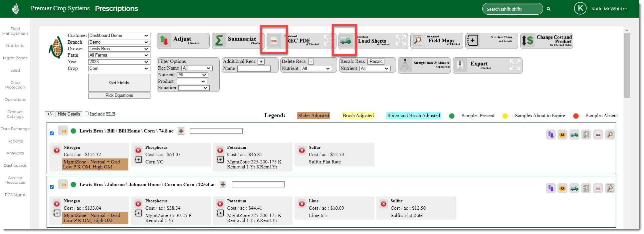This screenshot has width=644, height=234.
Task: Click the PDF icon in Bill Home row
Action: (x=598, y=134)
